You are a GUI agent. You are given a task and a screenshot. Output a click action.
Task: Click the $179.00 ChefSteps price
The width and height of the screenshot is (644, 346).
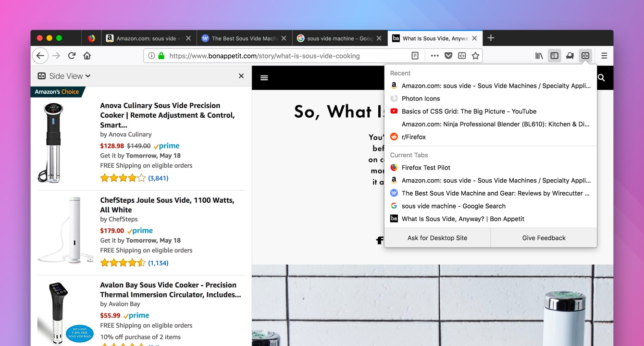click(112, 231)
